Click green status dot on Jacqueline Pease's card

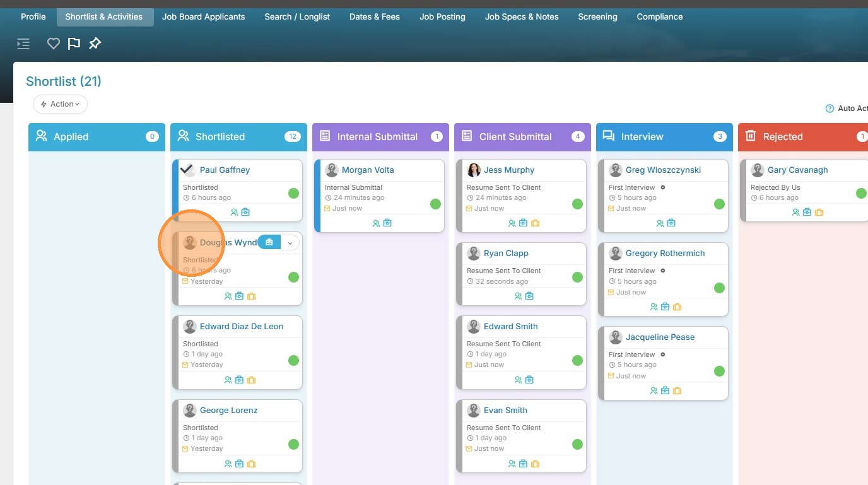719,371
